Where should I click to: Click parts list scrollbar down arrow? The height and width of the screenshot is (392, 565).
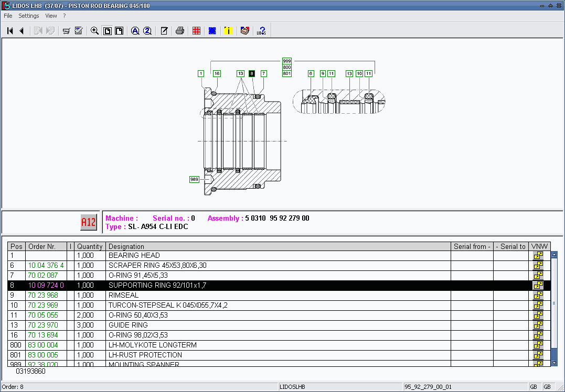pyautogui.click(x=554, y=363)
